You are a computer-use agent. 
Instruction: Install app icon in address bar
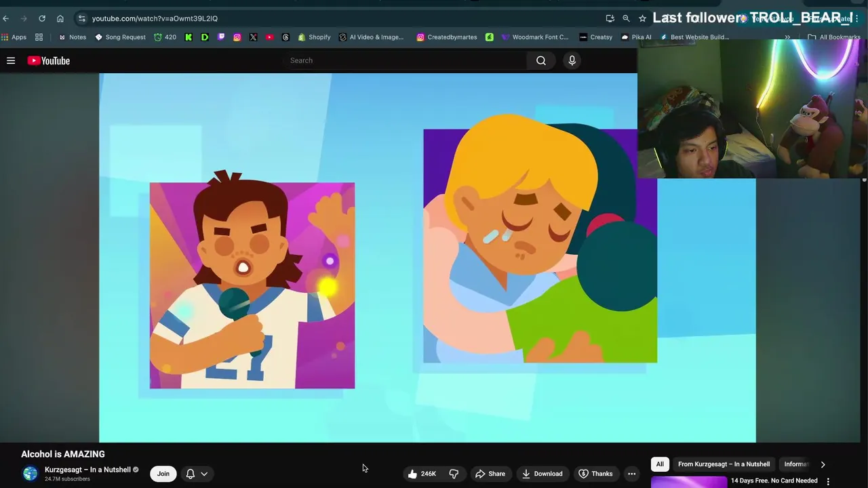610,18
